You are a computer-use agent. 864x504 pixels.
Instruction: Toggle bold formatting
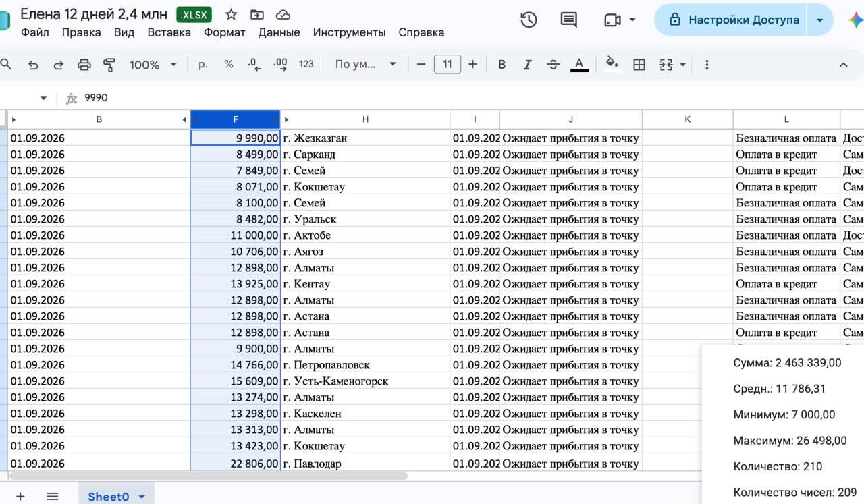point(502,65)
